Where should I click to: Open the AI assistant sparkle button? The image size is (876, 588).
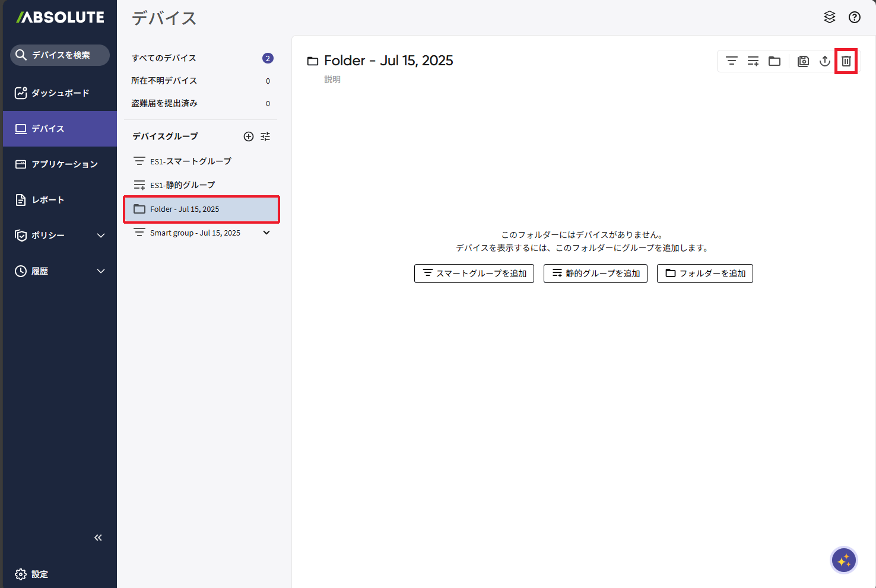click(843, 560)
